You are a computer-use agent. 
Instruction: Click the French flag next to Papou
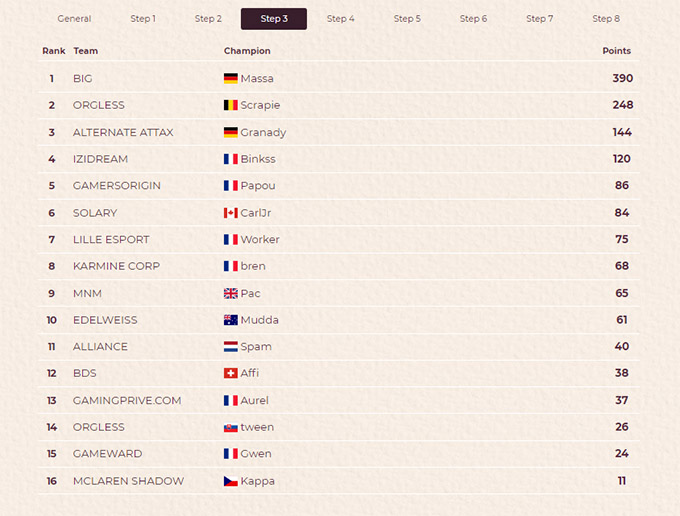[231, 186]
